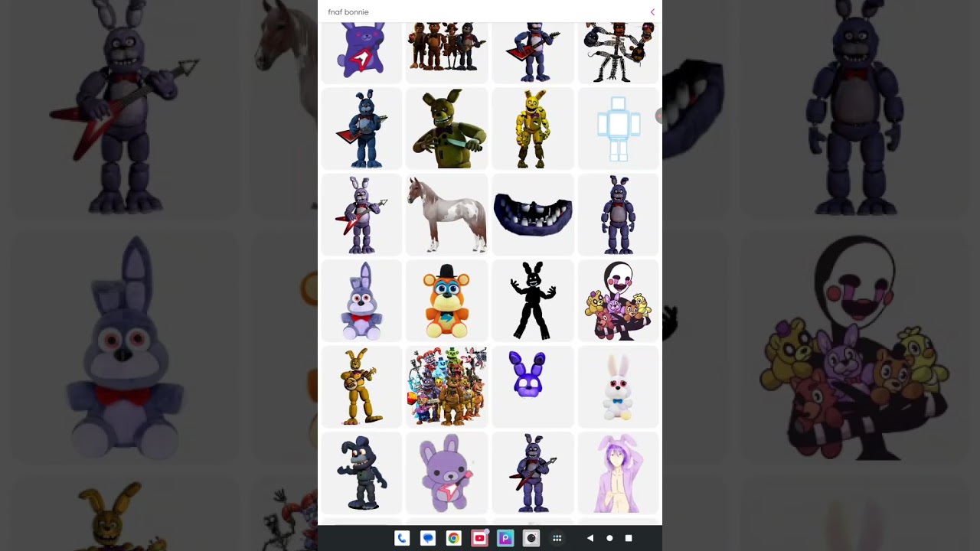The height and width of the screenshot is (551, 980).
Task: Select the purple Bonnie standing without guitar
Action: coord(619,214)
